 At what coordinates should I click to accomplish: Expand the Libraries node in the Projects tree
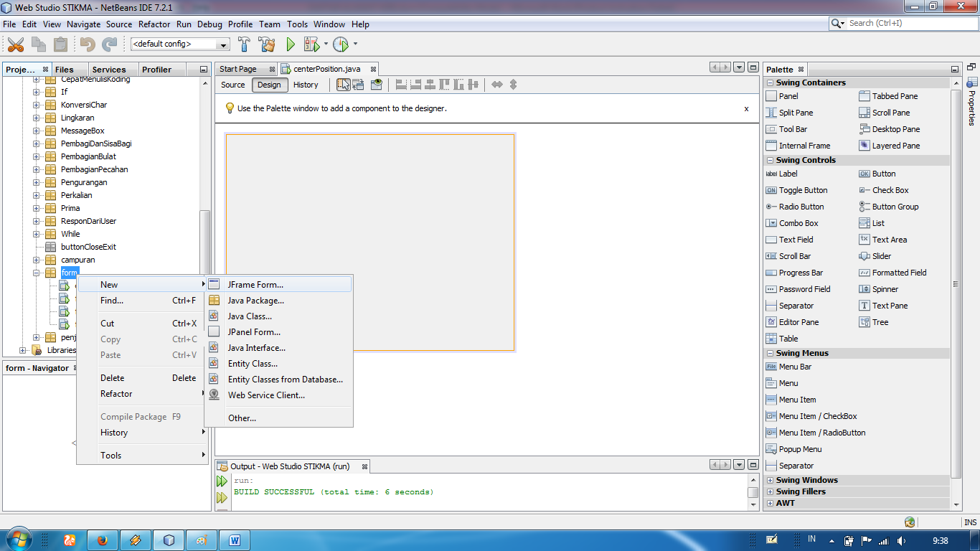click(x=22, y=350)
